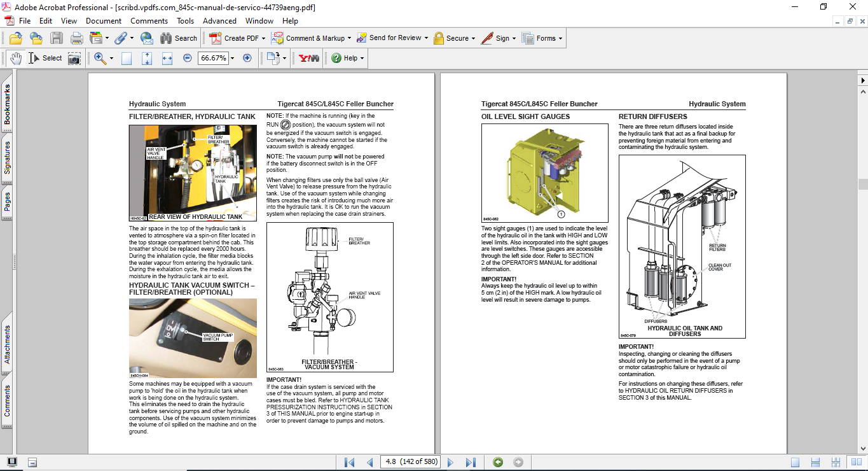
Task: Save the document with the floppy disk icon
Action: coord(57,38)
